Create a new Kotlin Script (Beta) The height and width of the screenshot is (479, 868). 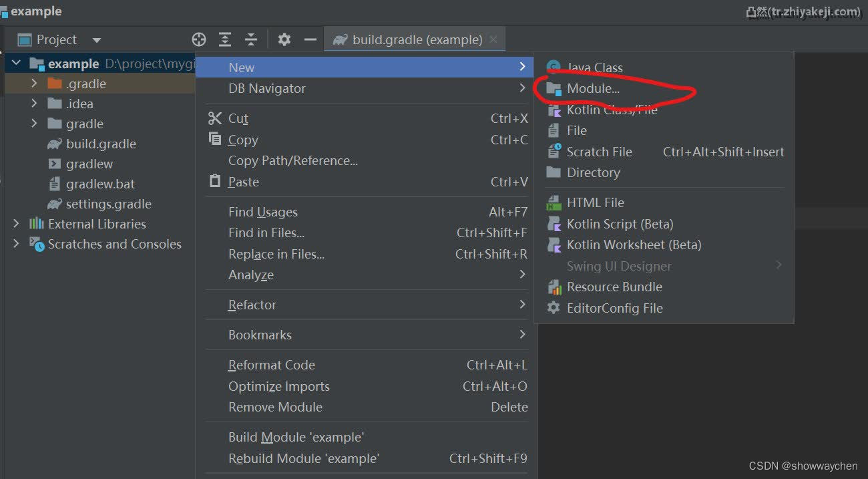(x=664, y=224)
